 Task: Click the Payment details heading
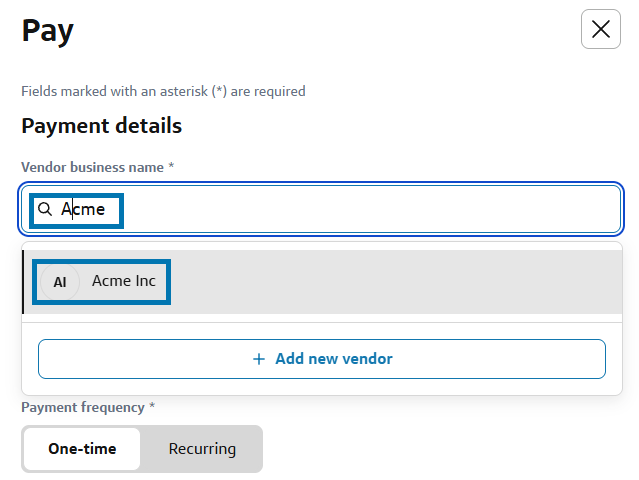[x=101, y=126]
